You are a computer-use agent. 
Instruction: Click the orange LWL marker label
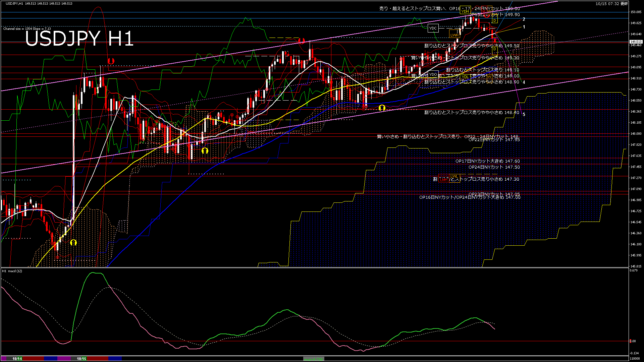tap(454, 176)
